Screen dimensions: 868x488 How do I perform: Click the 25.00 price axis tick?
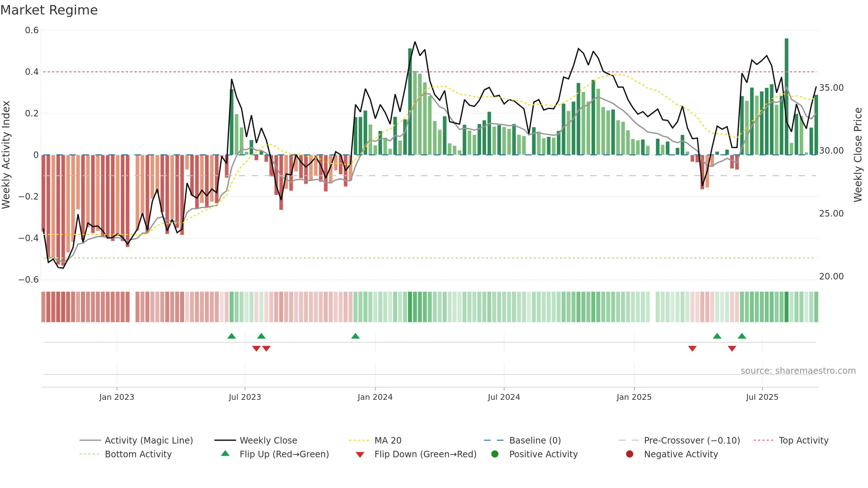831,214
